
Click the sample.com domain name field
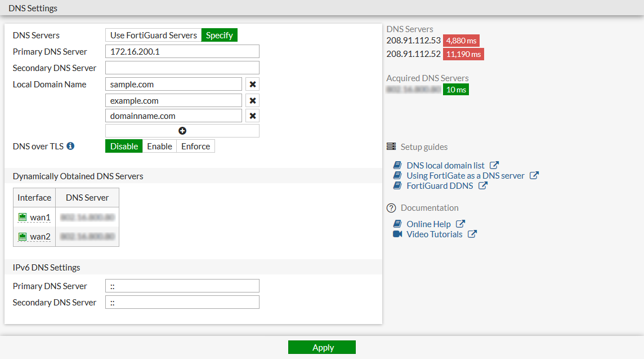pos(174,85)
